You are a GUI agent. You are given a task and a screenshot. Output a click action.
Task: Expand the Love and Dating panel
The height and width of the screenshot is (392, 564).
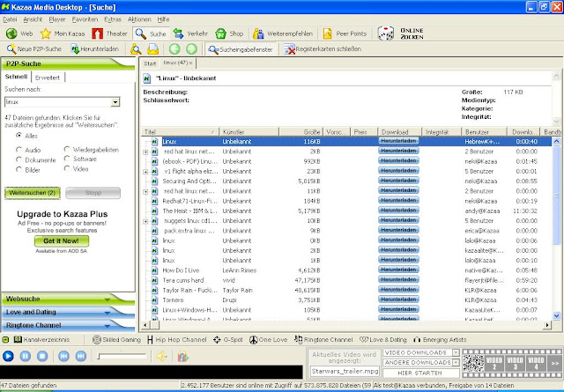[x=69, y=312]
